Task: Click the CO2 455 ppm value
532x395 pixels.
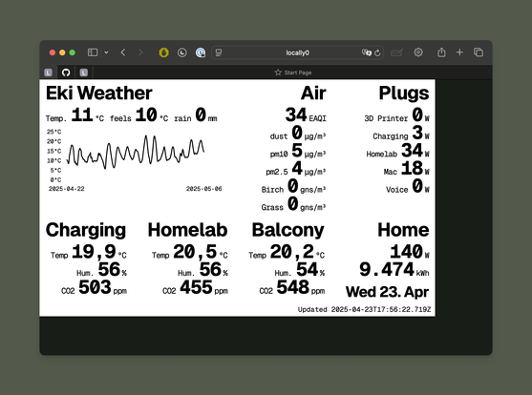Action: click(195, 287)
